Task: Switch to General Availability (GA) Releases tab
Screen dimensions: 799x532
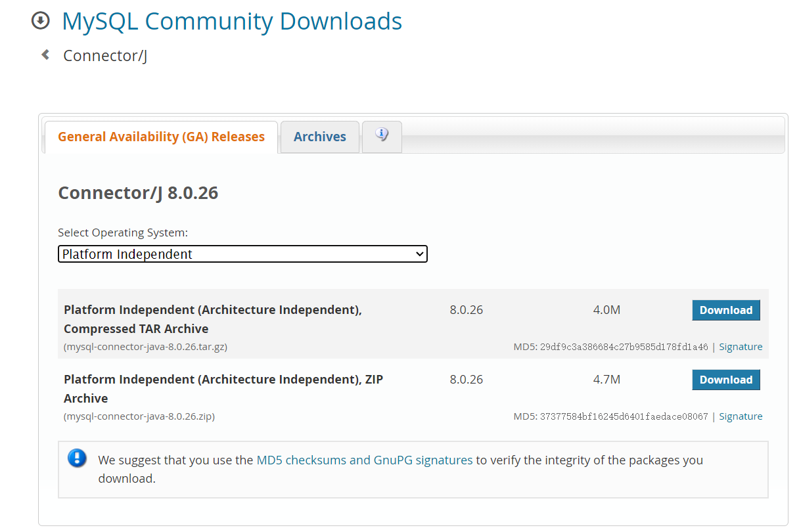Action: tap(161, 137)
